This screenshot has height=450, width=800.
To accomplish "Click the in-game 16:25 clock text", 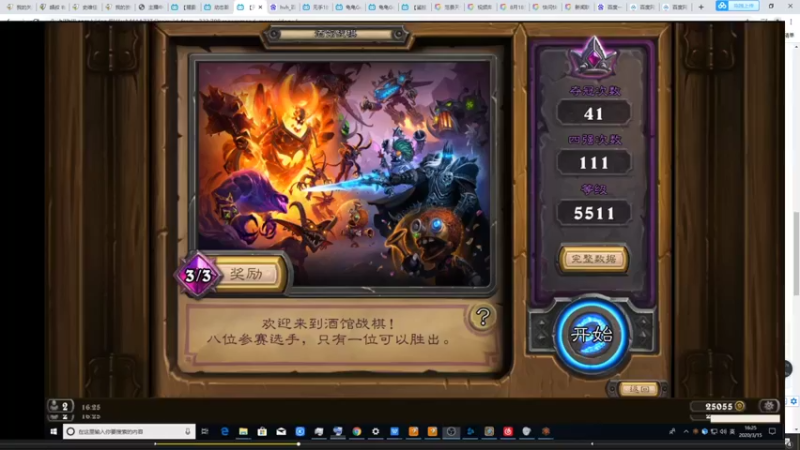I will [x=91, y=407].
